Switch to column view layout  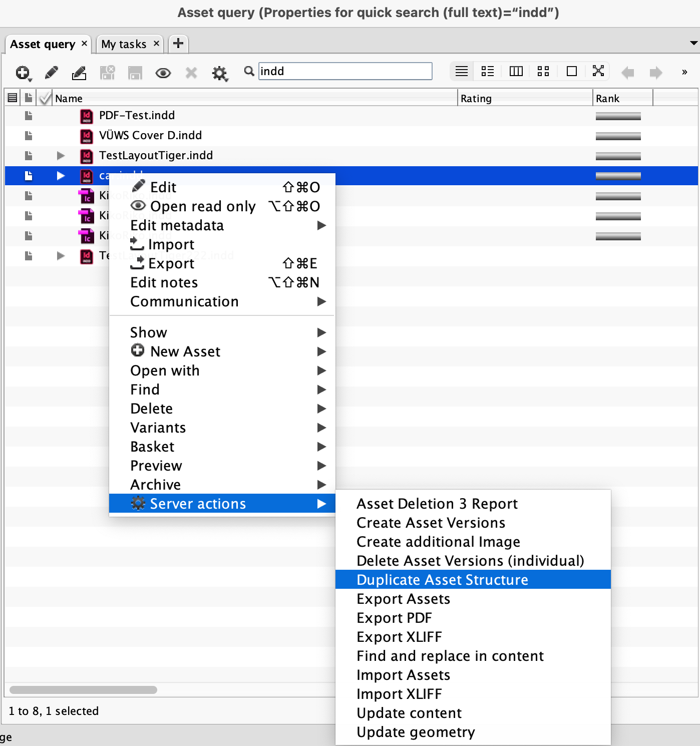point(516,71)
